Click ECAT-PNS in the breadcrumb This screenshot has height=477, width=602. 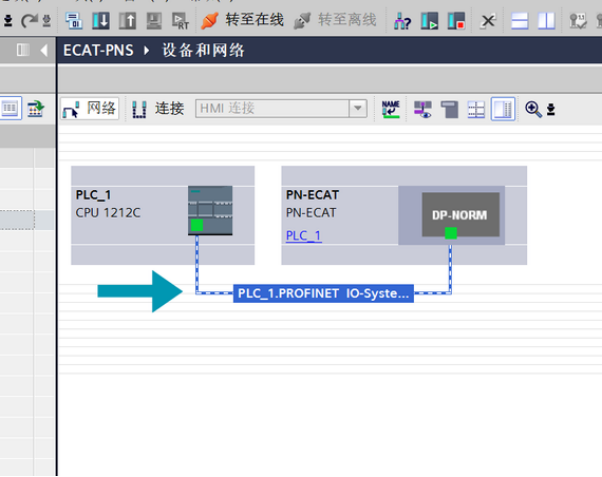tap(98, 50)
